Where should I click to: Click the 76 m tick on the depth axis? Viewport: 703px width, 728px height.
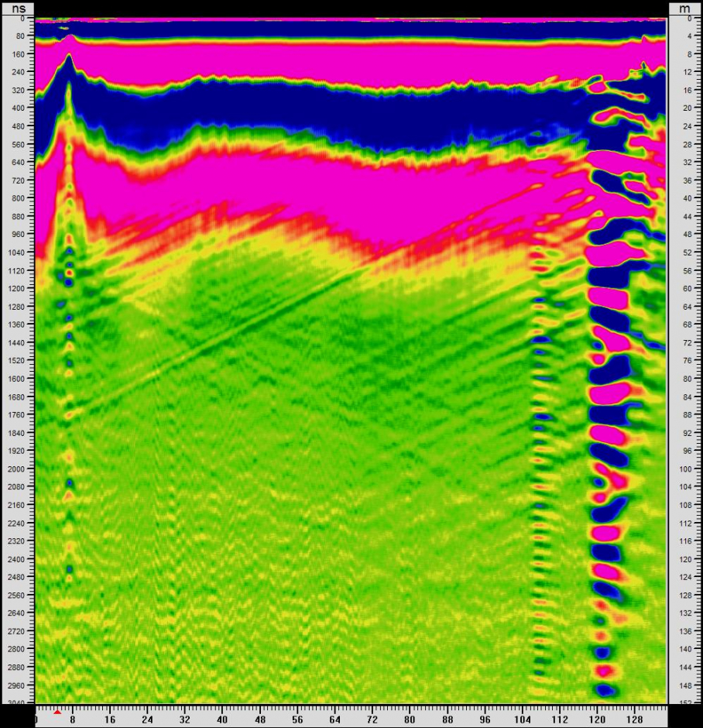pyautogui.click(x=684, y=361)
